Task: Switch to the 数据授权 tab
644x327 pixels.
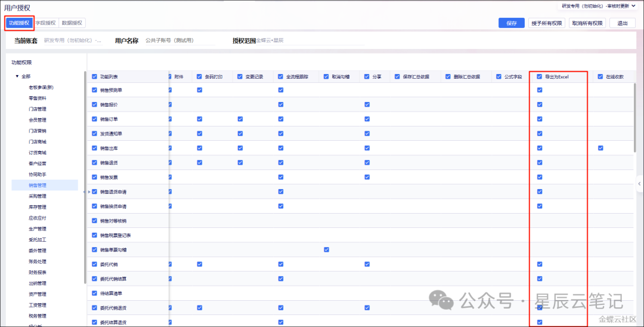Action: coord(73,23)
